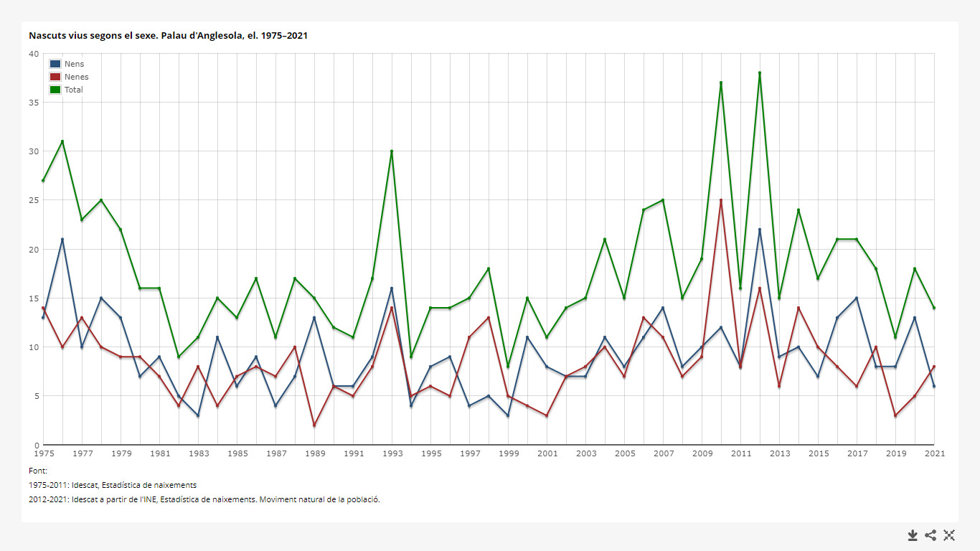980x551 pixels.
Task: Click the Total peak point at 2012
Action: coord(759,73)
